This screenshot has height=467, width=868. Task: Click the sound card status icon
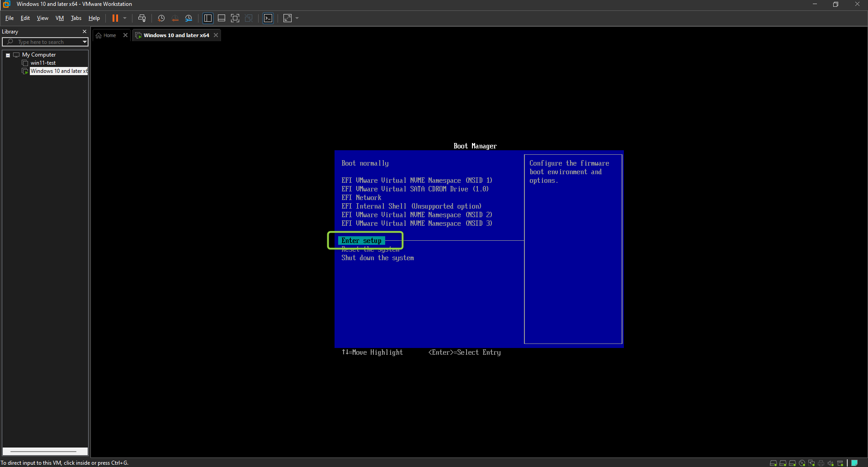[x=830, y=463]
